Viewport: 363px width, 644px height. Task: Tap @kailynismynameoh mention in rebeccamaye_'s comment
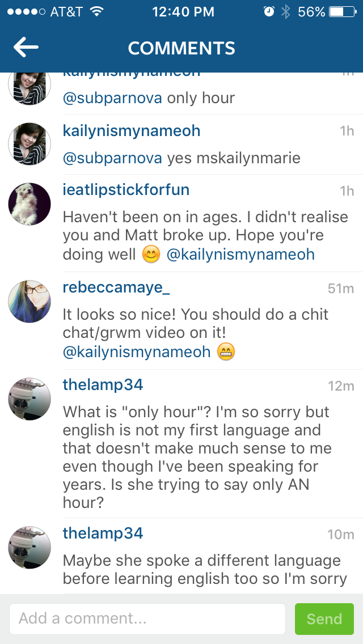pos(137,353)
